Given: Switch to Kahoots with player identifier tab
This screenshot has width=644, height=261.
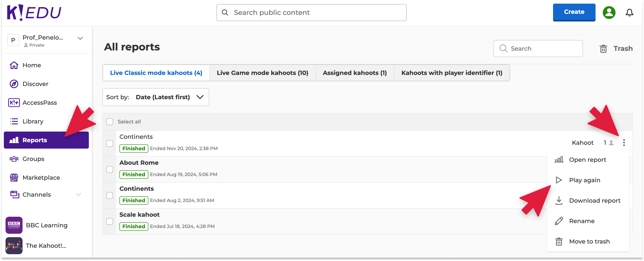Looking at the screenshot, I should pos(452,73).
